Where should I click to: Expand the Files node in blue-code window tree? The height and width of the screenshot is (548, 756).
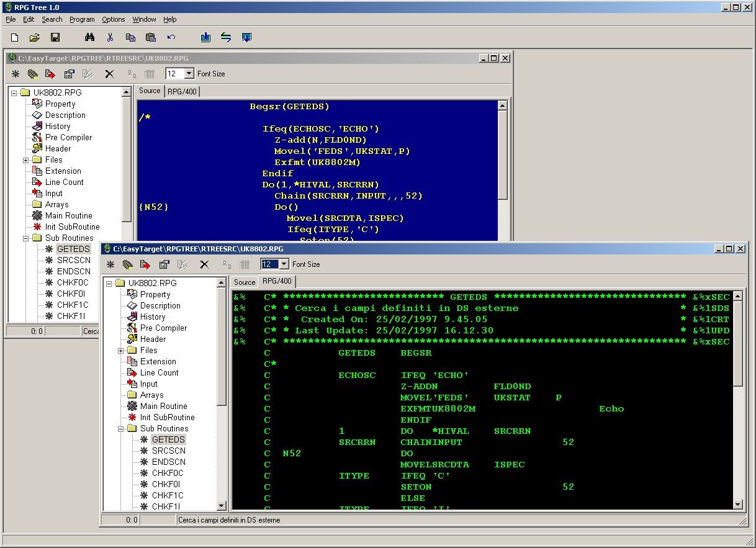[26, 160]
